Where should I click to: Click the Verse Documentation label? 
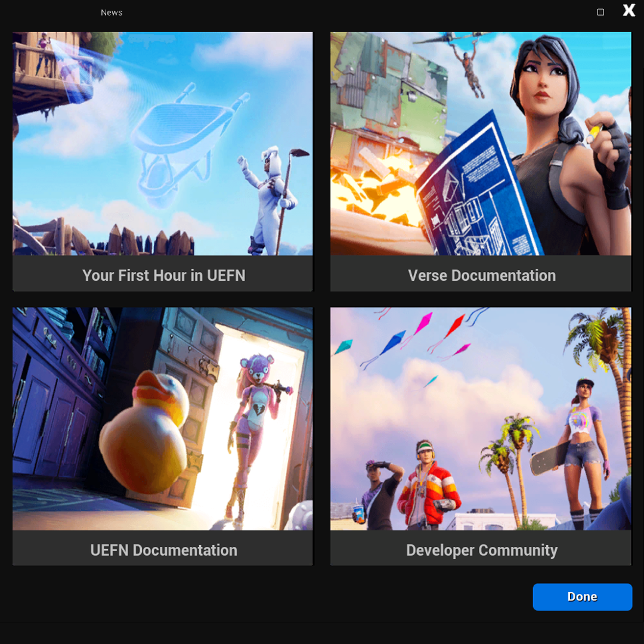(482, 275)
